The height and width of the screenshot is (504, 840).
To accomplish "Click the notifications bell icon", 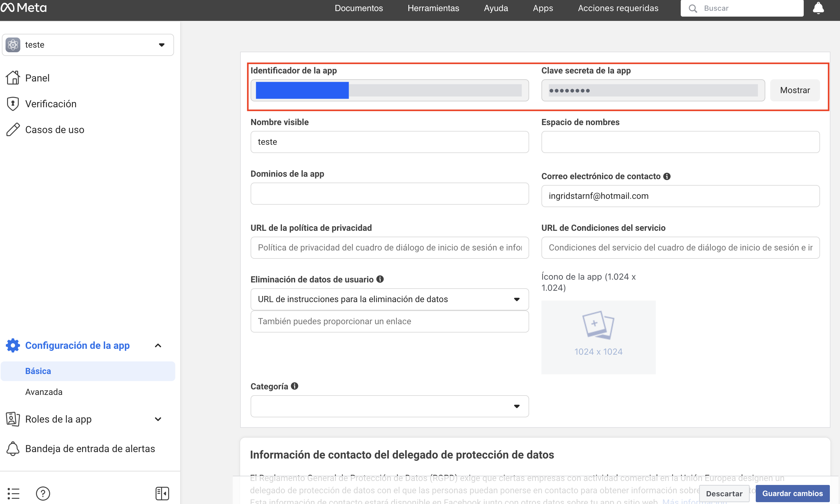I will pyautogui.click(x=818, y=8).
